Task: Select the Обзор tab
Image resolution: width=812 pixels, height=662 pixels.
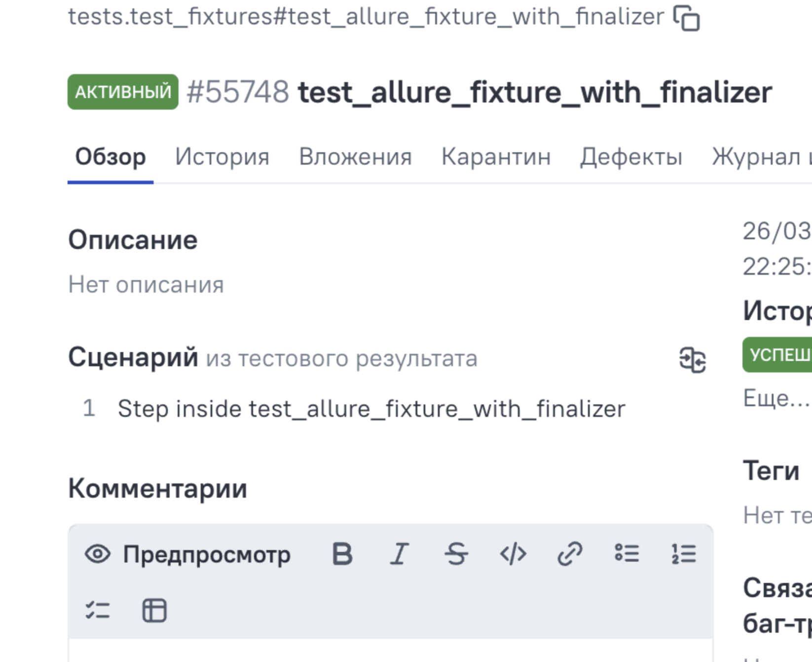Action: click(111, 157)
